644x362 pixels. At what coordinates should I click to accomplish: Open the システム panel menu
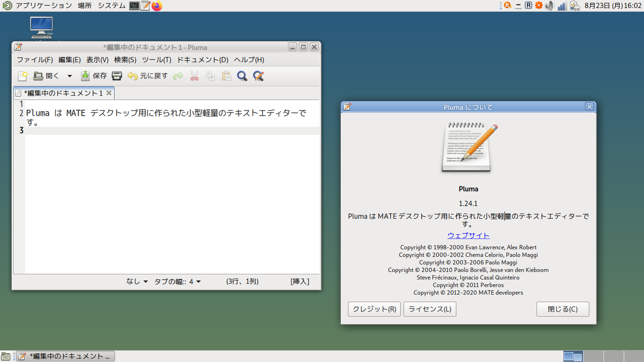tap(111, 6)
